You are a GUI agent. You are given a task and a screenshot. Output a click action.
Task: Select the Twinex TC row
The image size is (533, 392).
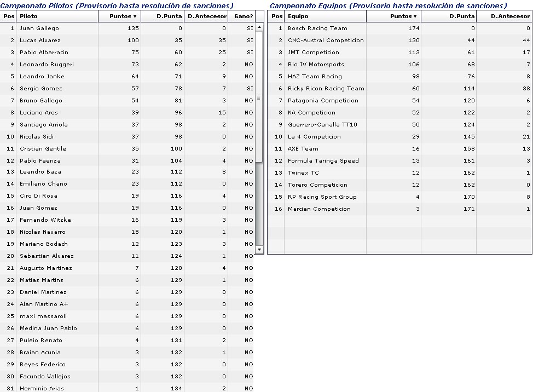[x=399, y=172]
